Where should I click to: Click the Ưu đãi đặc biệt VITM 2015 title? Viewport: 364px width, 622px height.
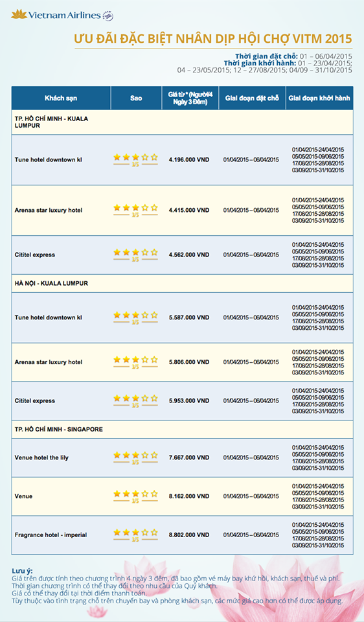(213, 39)
